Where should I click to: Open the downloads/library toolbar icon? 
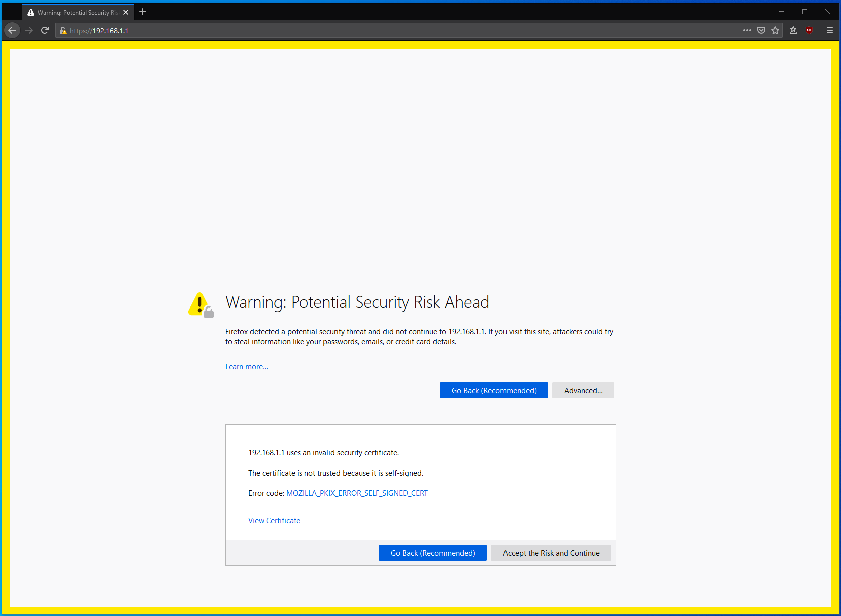pyautogui.click(x=793, y=30)
